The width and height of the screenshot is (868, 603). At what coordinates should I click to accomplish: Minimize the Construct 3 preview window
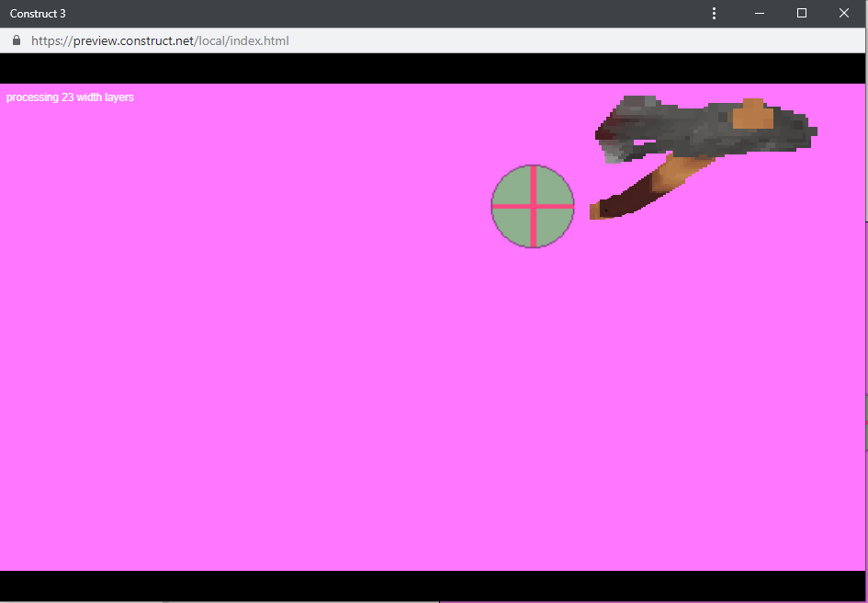(x=760, y=13)
